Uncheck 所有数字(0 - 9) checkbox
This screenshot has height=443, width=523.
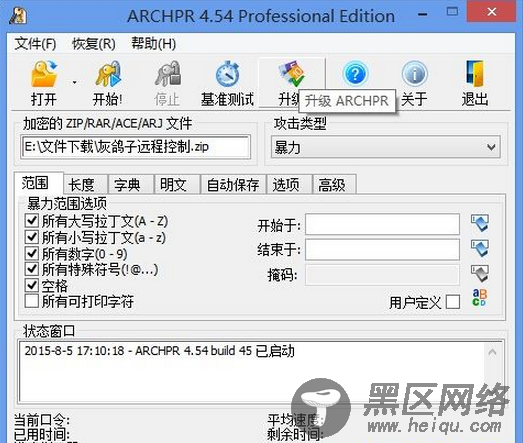(x=32, y=253)
